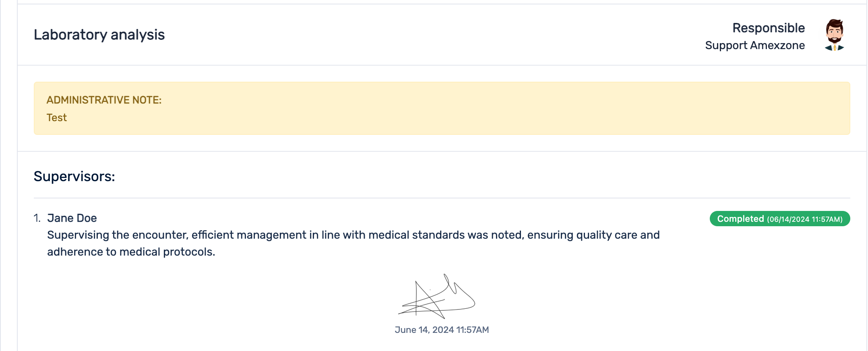Click the Support Amexzone avatar icon
This screenshot has width=868, height=351.
point(834,35)
